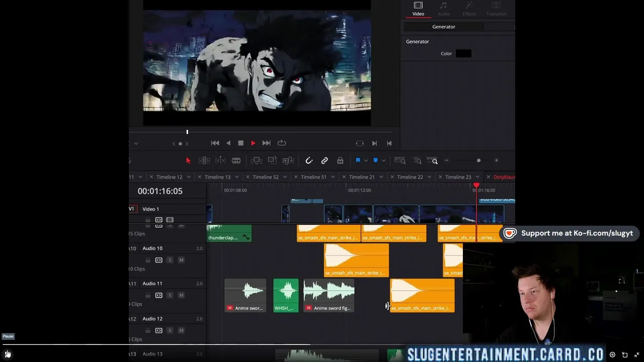Click the viewer scrubber bar handle
Viewport: 644px width, 362px height.
click(x=187, y=132)
